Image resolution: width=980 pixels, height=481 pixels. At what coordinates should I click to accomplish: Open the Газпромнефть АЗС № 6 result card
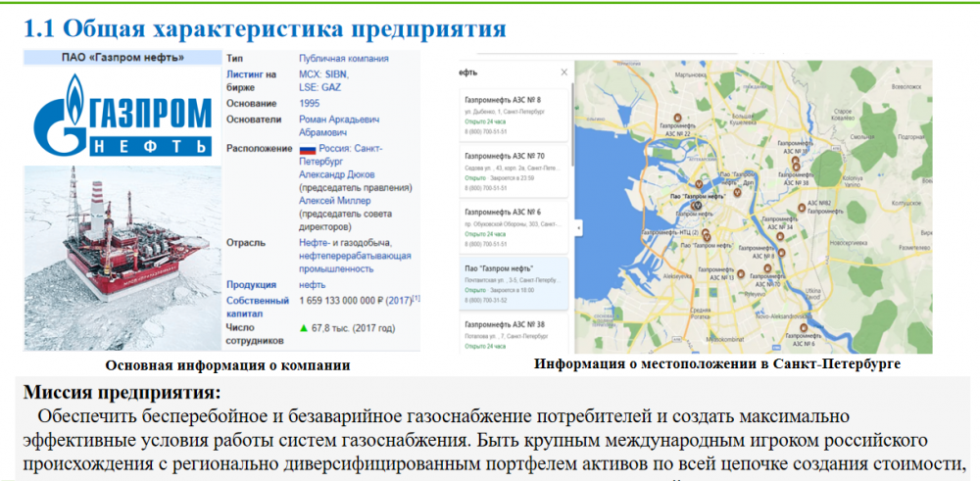[514, 226]
